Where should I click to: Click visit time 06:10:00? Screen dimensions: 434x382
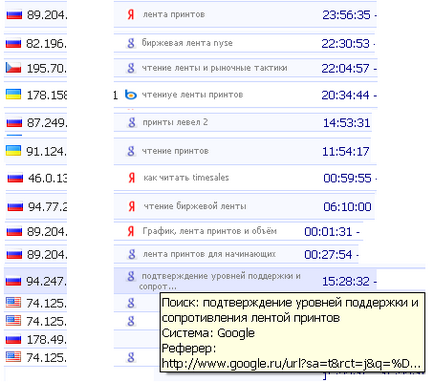click(x=347, y=207)
